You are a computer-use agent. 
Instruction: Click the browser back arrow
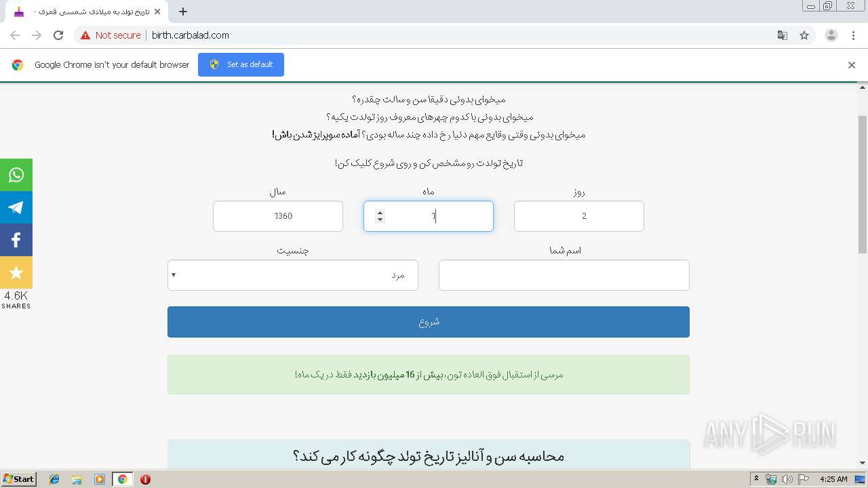pos(15,35)
